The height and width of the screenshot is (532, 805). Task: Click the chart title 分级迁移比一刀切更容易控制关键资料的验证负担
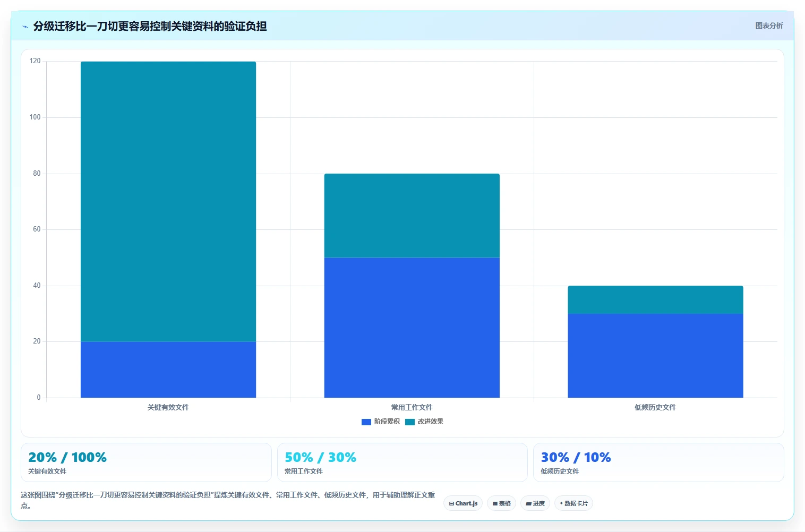pos(150,26)
